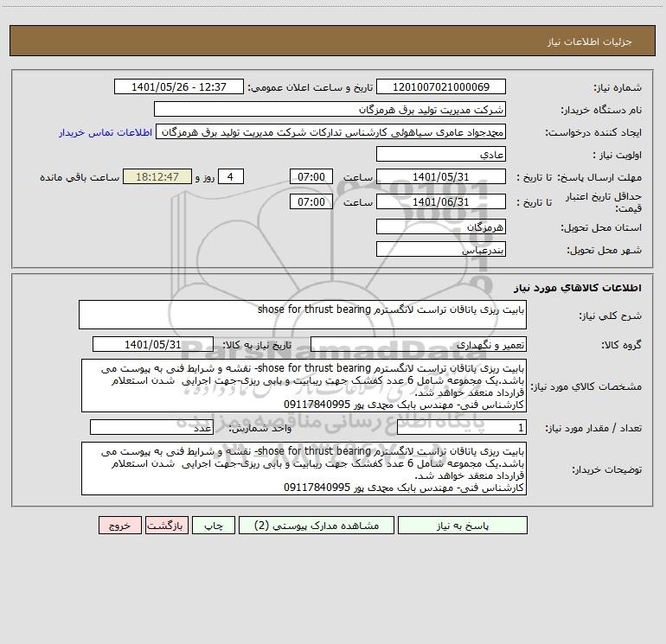Click the general description field shose for thrust bearing
Viewport: 666px width, 644px height.
[x=303, y=315]
